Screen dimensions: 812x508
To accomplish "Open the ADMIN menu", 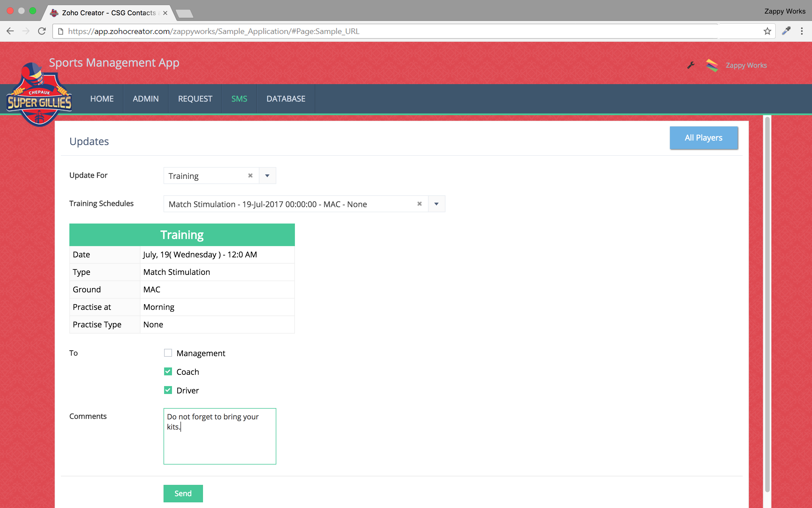I will [145, 99].
